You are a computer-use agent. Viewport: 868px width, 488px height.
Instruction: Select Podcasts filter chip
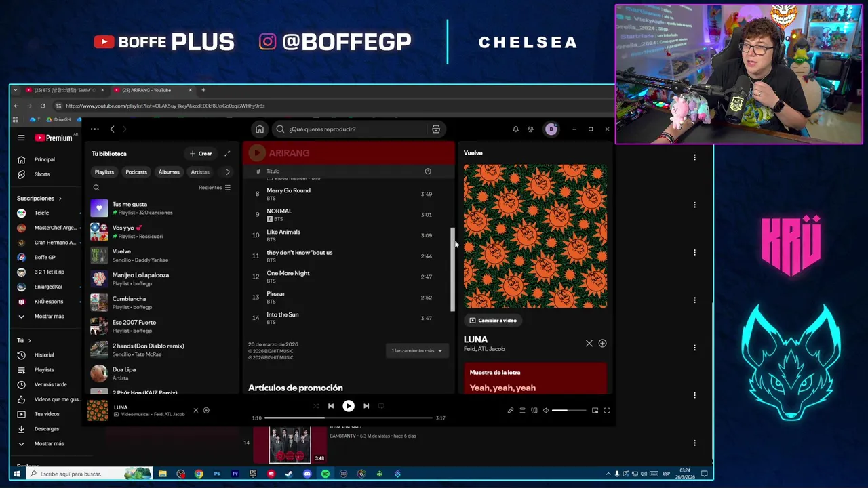tap(136, 172)
